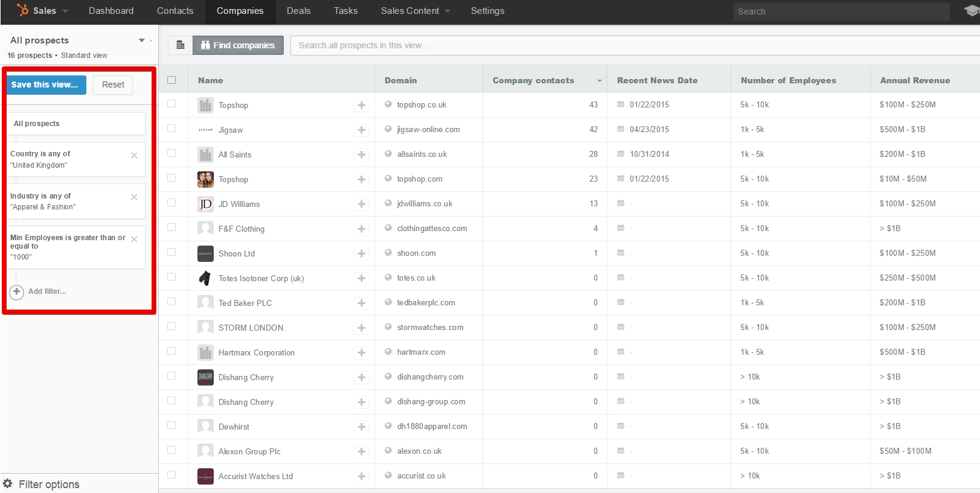This screenshot has width=980, height=493.
Task: Click the Add filter plus icon
Action: [17, 291]
